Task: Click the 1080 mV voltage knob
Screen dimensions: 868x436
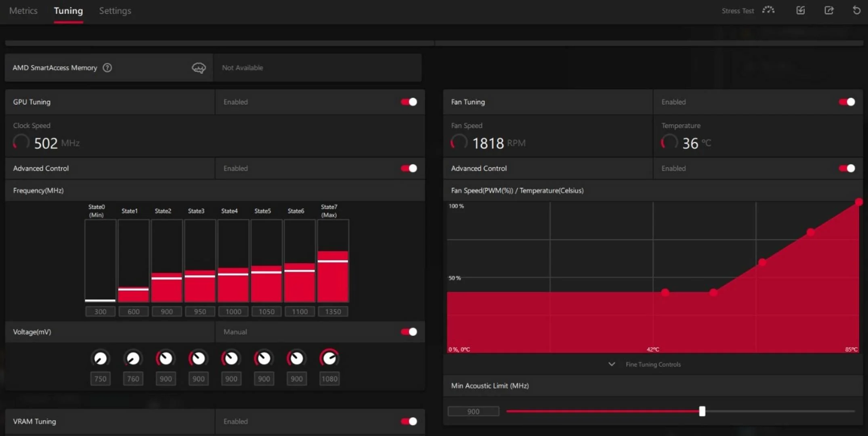Action: point(329,358)
